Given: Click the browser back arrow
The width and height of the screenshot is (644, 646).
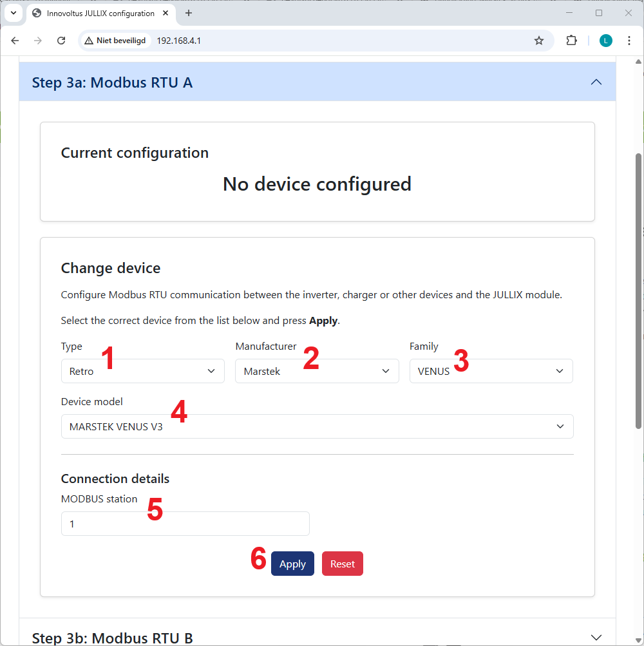Looking at the screenshot, I should (x=15, y=41).
